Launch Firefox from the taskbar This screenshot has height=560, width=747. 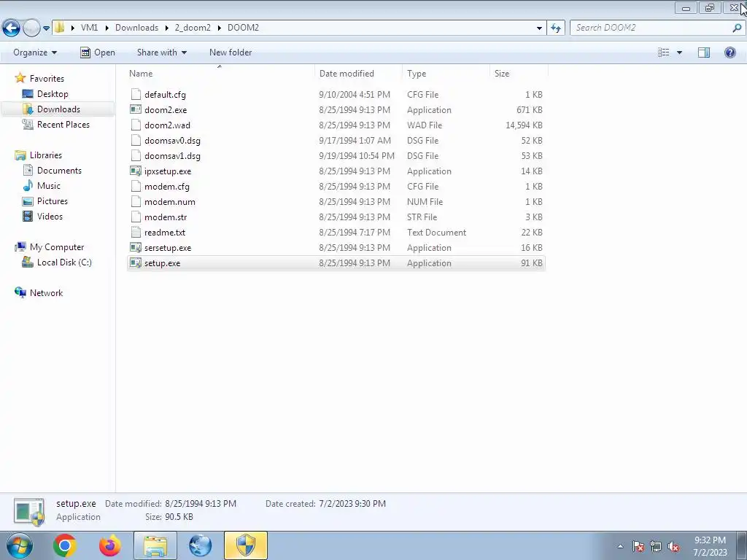coord(109,545)
